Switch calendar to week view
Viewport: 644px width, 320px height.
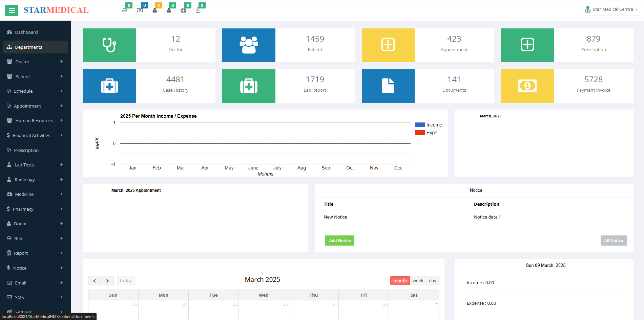(418, 281)
